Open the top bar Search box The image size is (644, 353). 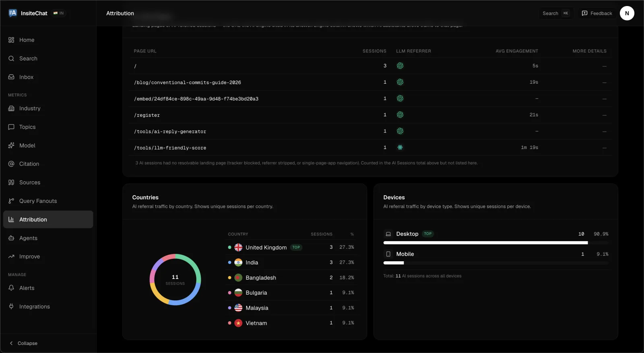point(555,13)
